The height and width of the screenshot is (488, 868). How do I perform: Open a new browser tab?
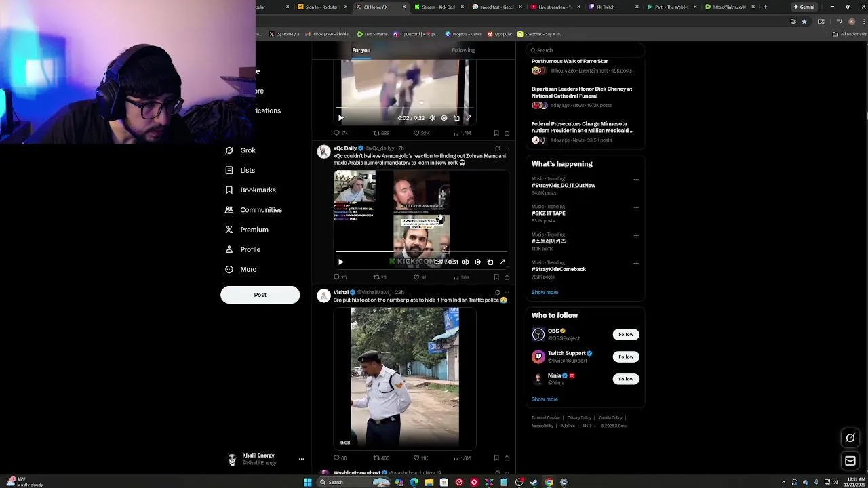765,7
